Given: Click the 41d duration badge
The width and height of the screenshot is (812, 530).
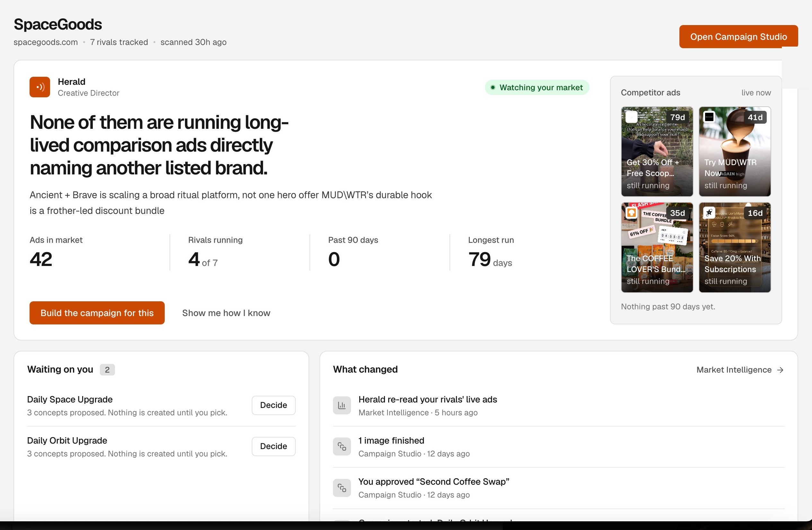Looking at the screenshot, I should pos(755,117).
